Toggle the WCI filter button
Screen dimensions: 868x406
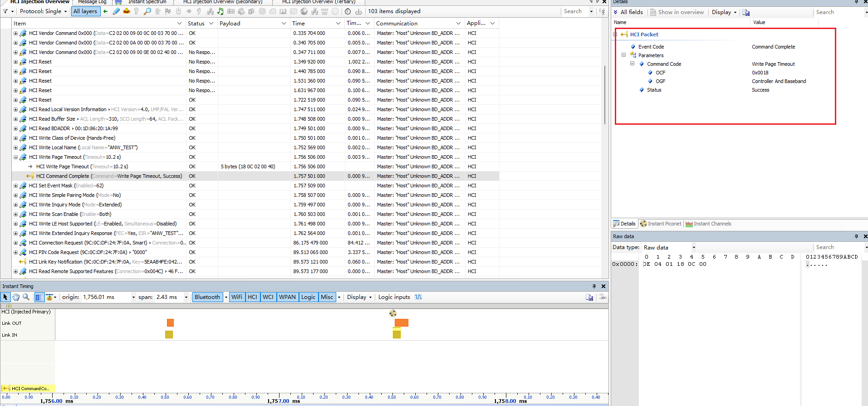point(268,297)
